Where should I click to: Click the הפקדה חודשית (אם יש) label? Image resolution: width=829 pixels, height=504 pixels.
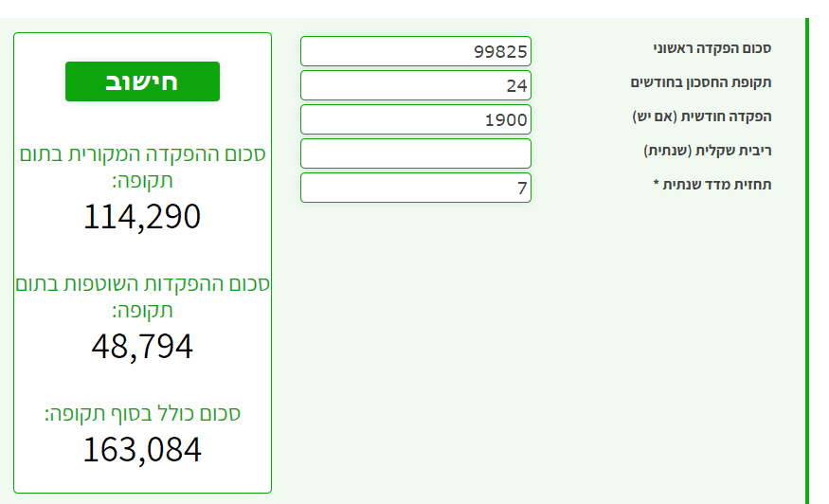click(702, 117)
